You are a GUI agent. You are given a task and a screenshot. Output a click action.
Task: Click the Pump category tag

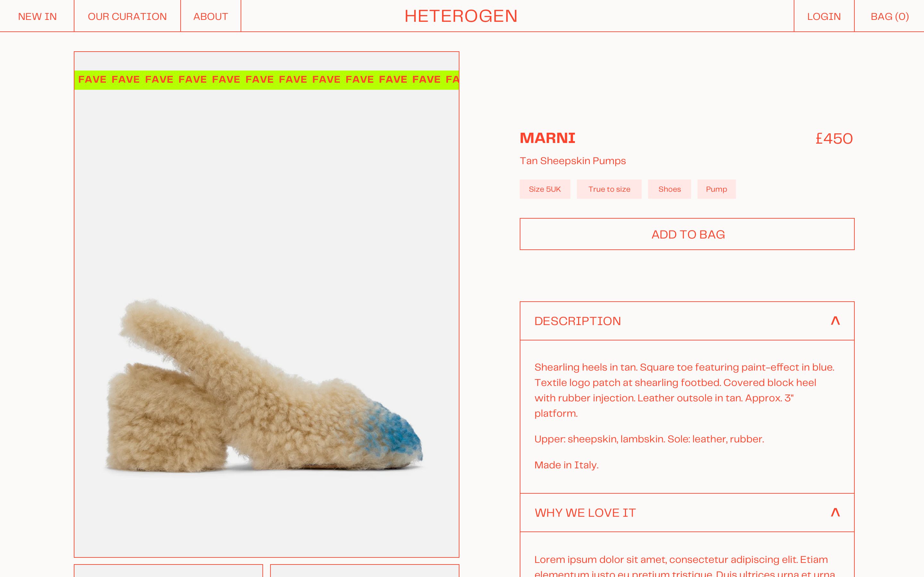tap(716, 189)
